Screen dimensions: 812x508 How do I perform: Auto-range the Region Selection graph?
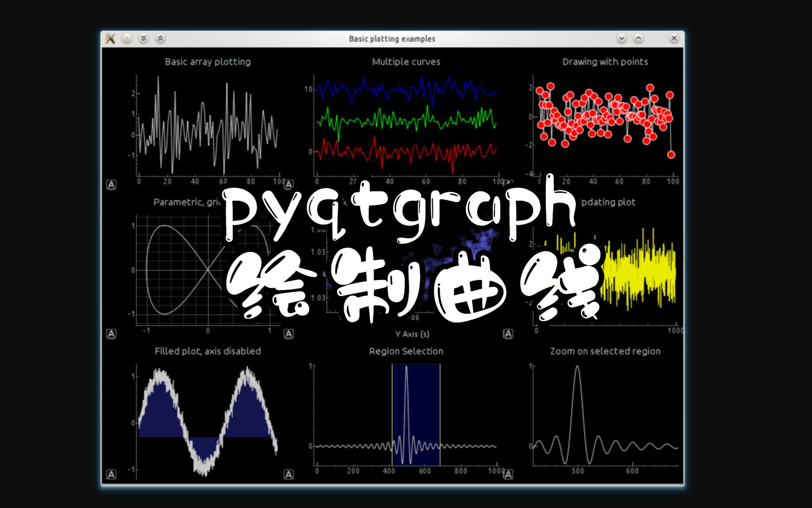pyautogui.click(x=289, y=475)
